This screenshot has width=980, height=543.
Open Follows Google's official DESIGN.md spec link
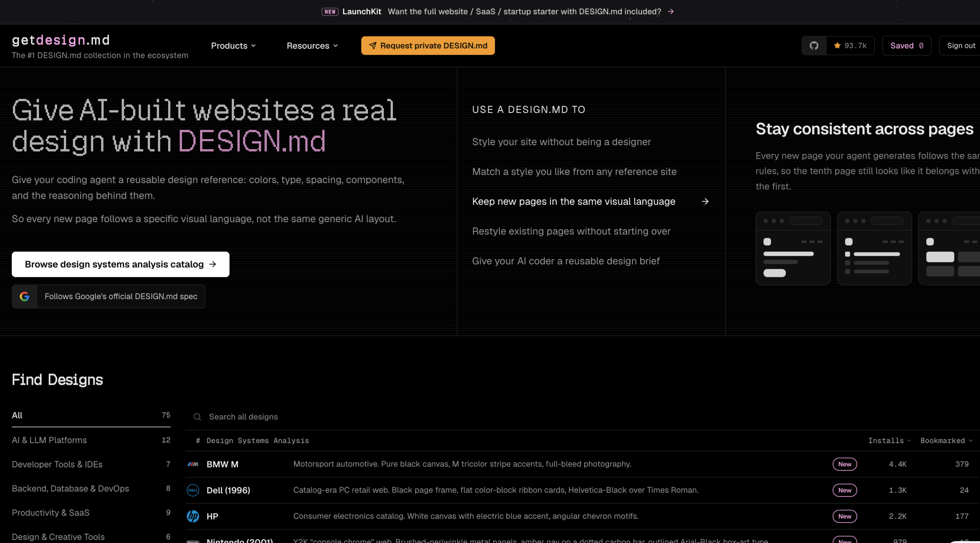[109, 296]
